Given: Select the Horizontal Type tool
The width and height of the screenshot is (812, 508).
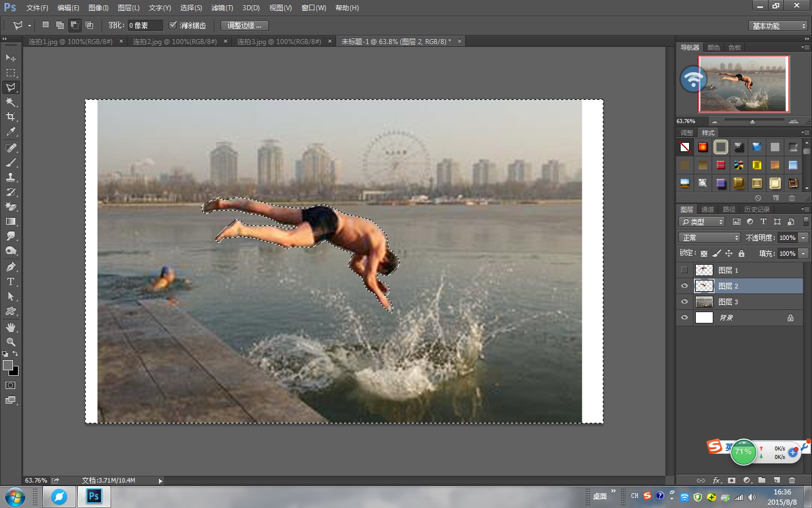Looking at the screenshot, I should [11, 282].
